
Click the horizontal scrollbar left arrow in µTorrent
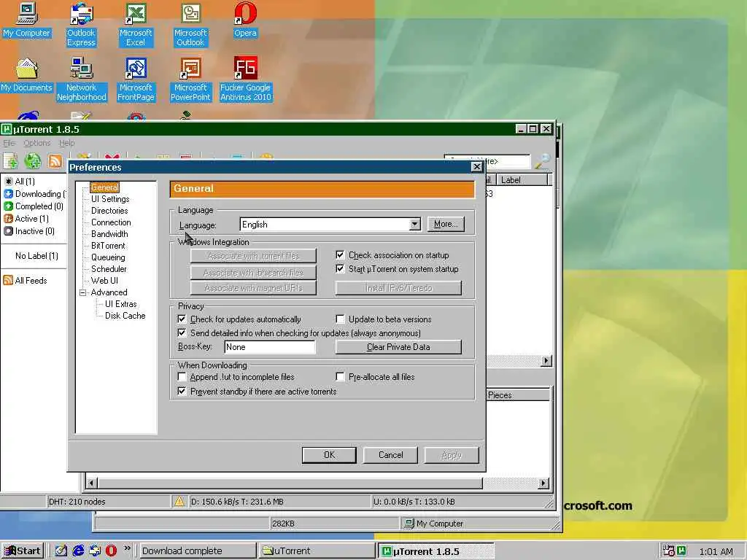[91, 483]
